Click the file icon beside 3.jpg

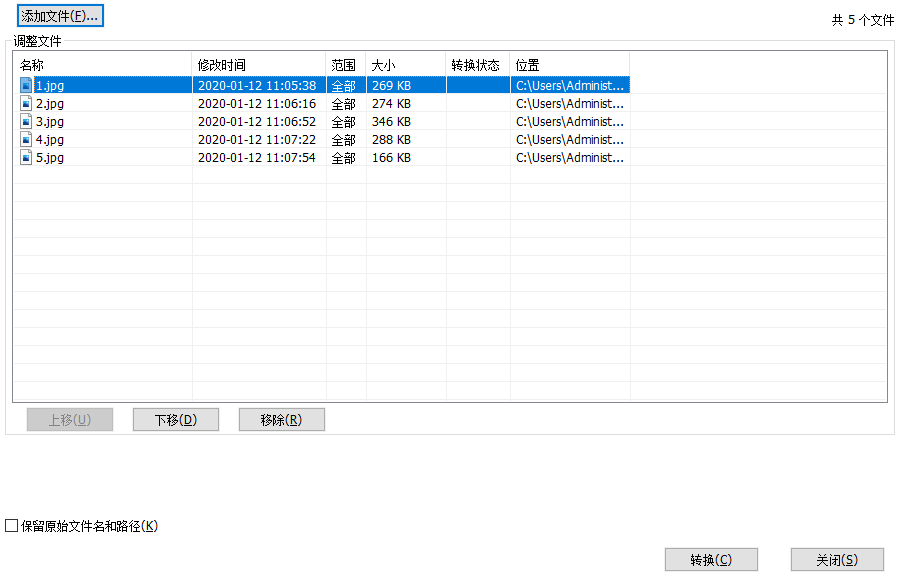click(x=25, y=121)
